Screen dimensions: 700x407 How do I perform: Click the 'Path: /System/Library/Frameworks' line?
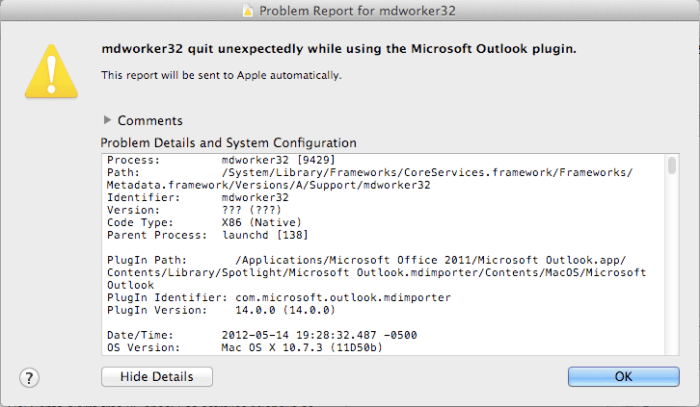(370, 173)
